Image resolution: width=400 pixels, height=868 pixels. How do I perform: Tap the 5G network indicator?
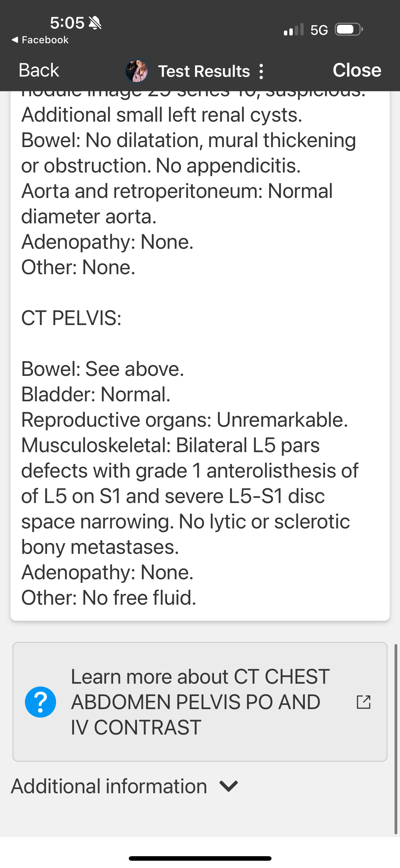click(319, 30)
